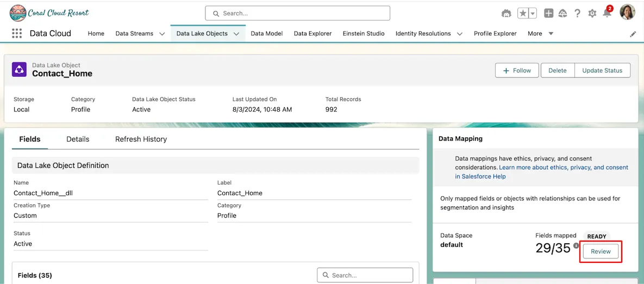
Task: Open the Identity Resolutions dropdown chevron
Action: tap(460, 34)
